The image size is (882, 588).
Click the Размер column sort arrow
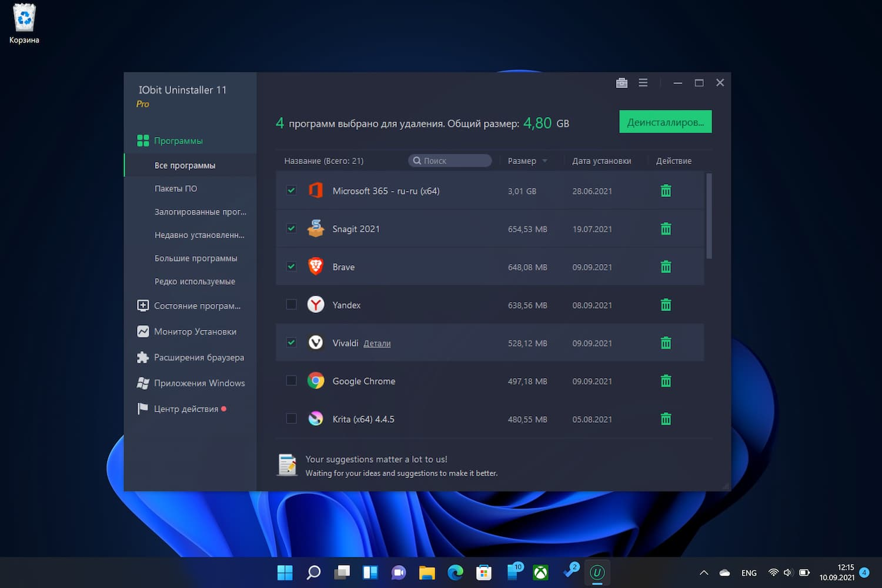(545, 161)
